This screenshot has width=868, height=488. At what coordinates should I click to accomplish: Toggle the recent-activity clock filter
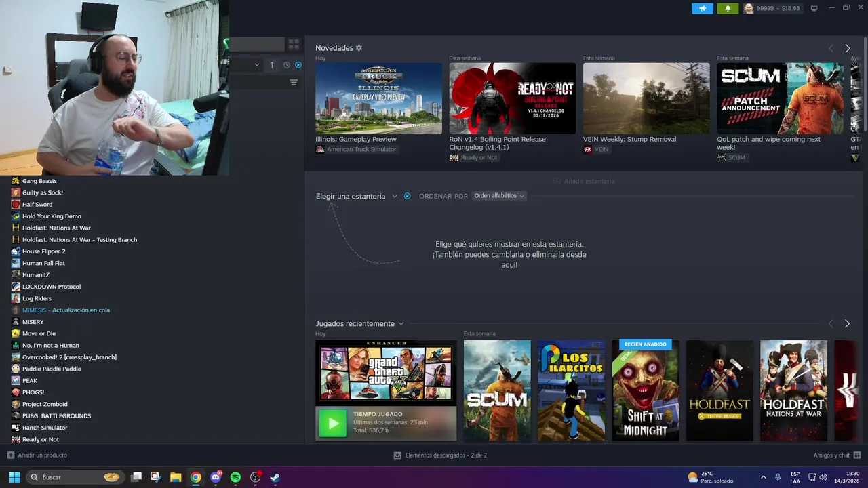(x=286, y=65)
